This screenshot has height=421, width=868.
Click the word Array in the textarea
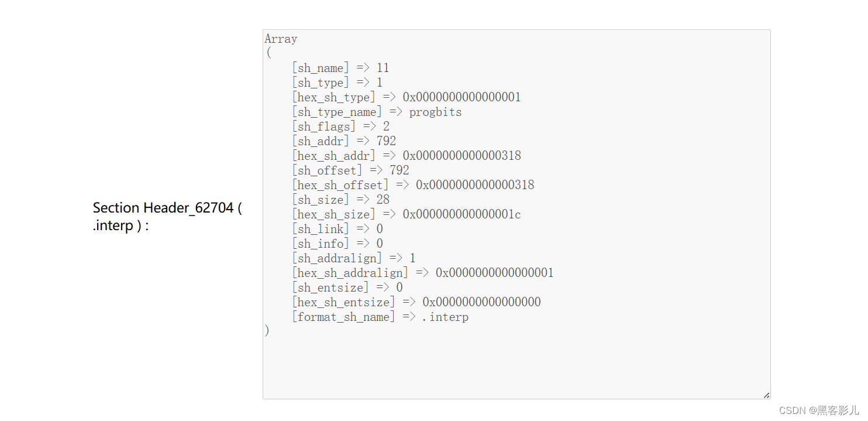pos(281,39)
